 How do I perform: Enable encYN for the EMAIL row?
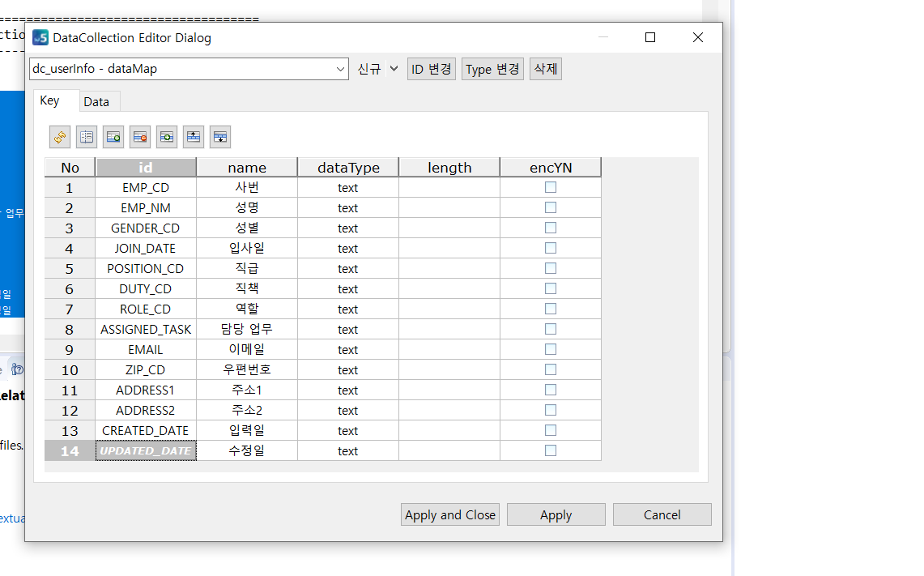click(551, 349)
